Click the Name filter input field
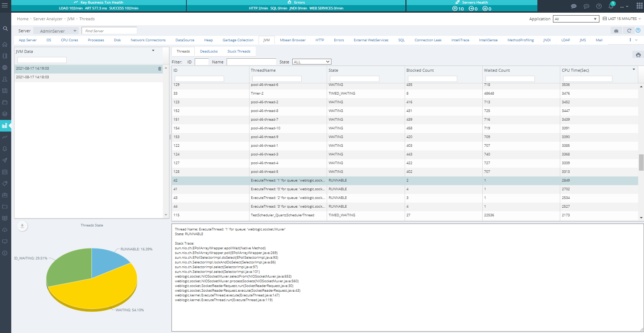The height and width of the screenshot is (333, 644). [x=251, y=62]
